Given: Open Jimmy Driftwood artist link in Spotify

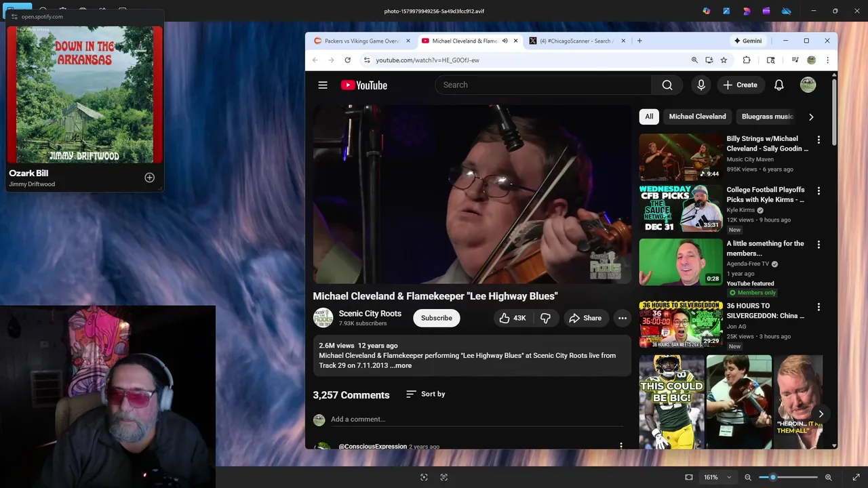Looking at the screenshot, I should coord(32,184).
